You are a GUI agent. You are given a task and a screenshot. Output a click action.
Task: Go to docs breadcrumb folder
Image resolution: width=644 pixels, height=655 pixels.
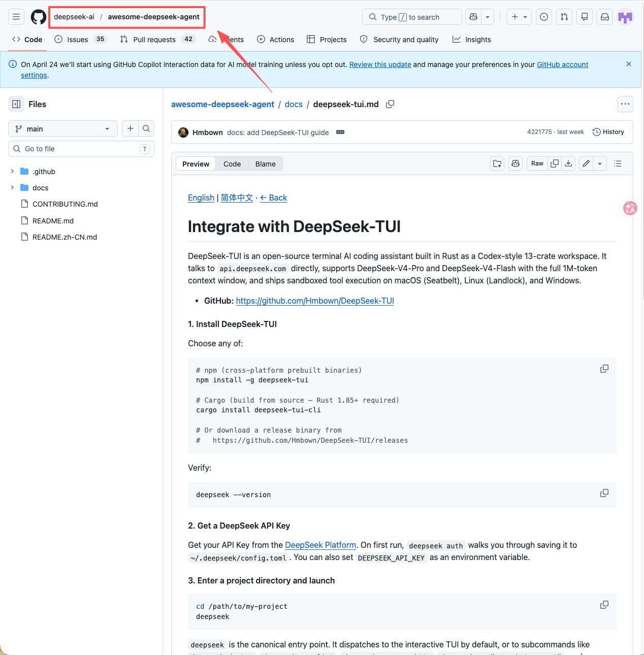(x=294, y=104)
